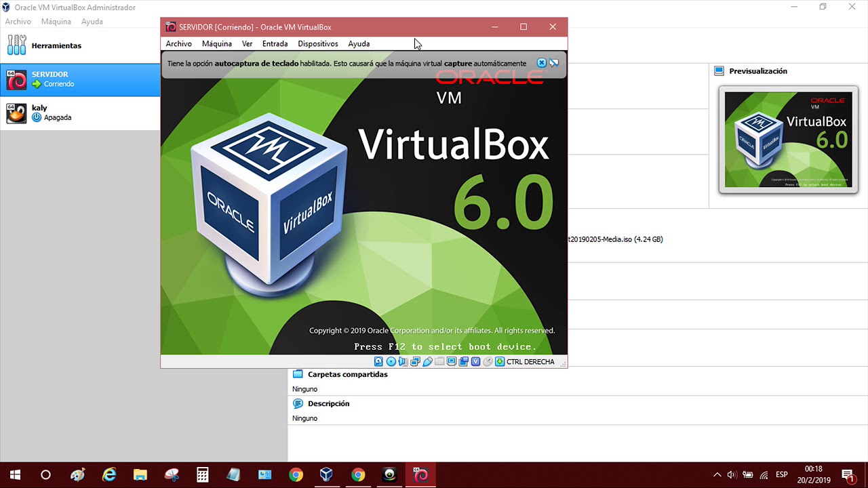
Task: Open the Entrada menu
Action: pyautogui.click(x=275, y=43)
